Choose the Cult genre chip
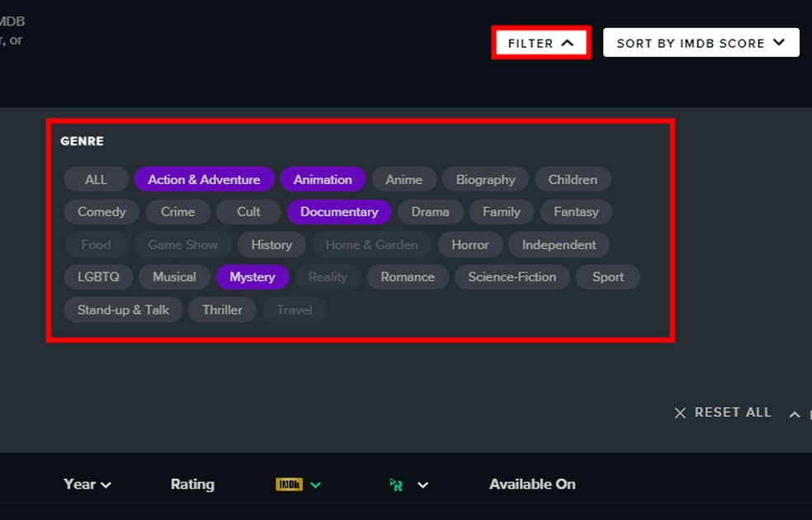The width and height of the screenshot is (812, 520). (248, 212)
